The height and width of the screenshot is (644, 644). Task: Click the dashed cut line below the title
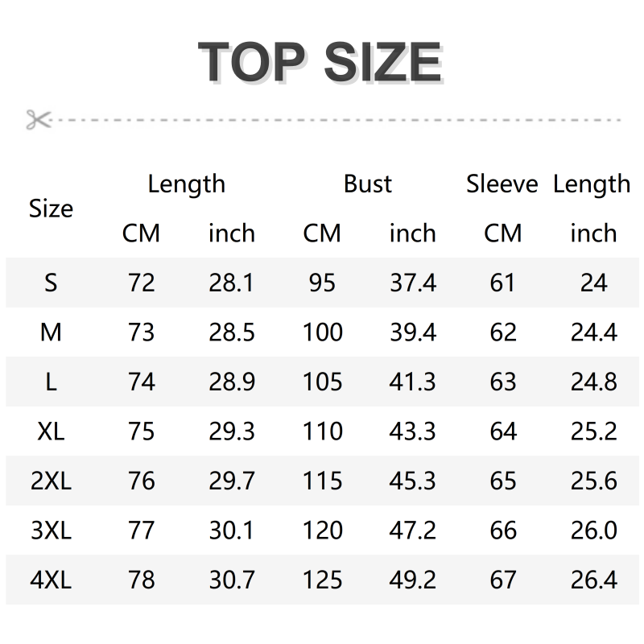(338, 120)
